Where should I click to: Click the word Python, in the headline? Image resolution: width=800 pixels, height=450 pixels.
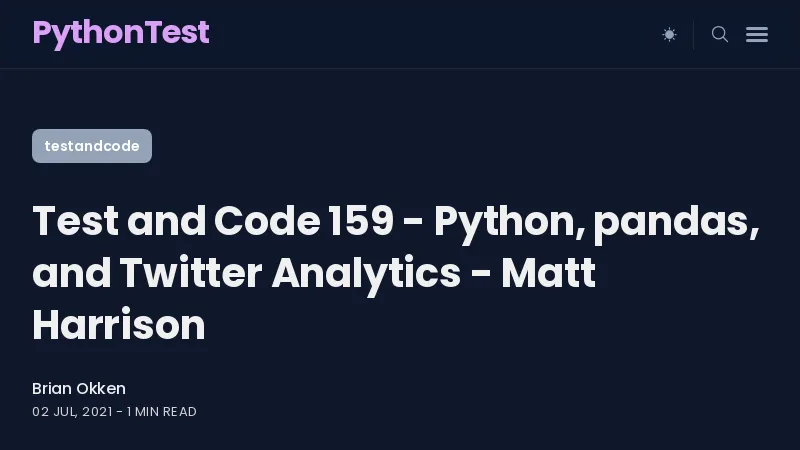tap(510, 223)
